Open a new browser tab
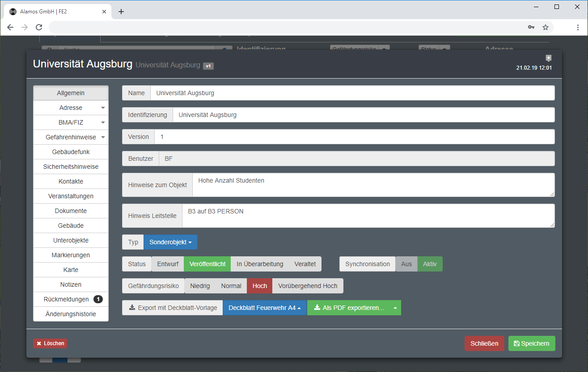Screen dimensions: 588x372 click(x=121, y=12)
